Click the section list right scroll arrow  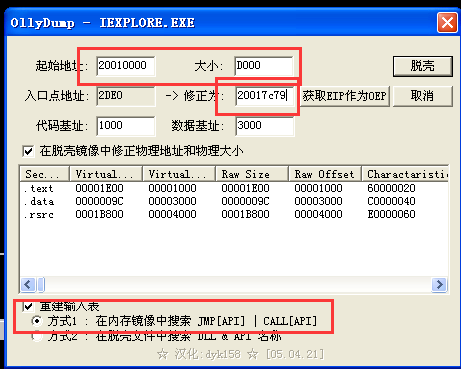439,285
